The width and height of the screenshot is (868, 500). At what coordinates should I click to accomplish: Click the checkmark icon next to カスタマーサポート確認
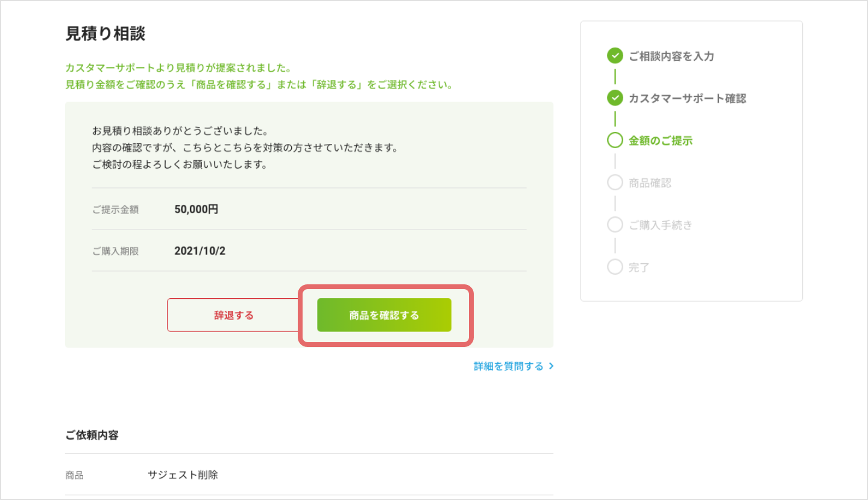click(615, 98)
